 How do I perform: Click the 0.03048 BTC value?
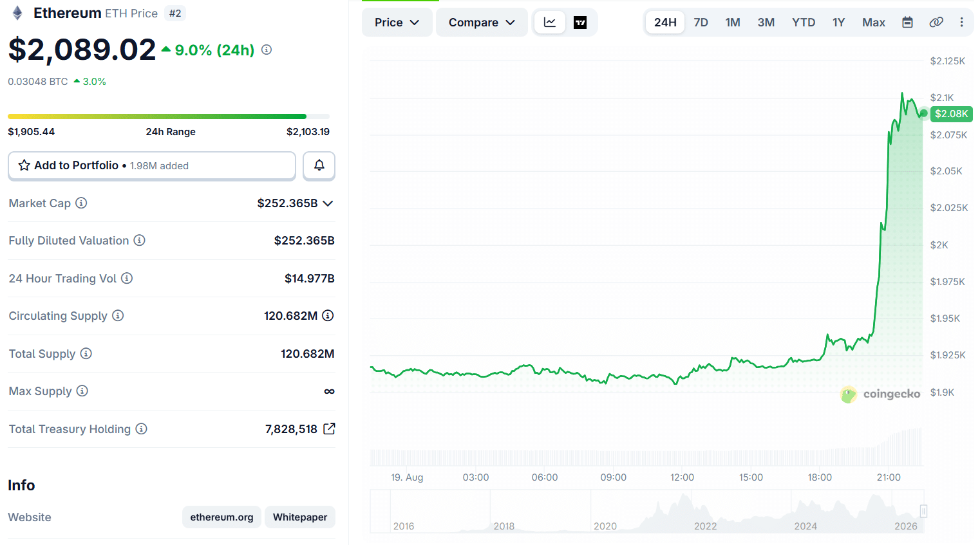point(37,82)
